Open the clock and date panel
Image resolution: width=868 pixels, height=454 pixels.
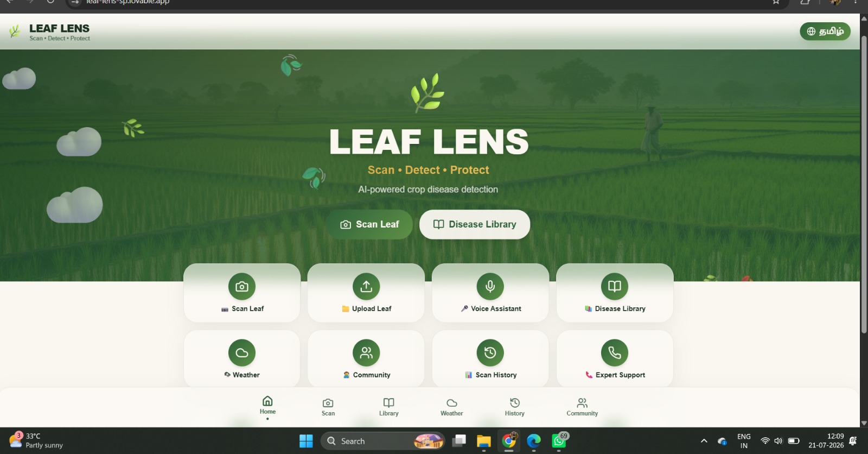coord(826,440)
